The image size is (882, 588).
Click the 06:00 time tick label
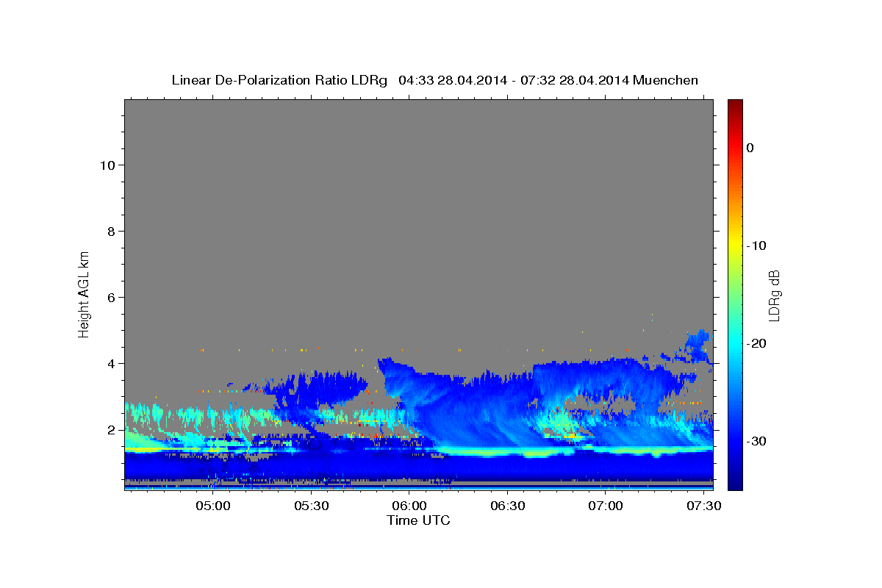409,506
